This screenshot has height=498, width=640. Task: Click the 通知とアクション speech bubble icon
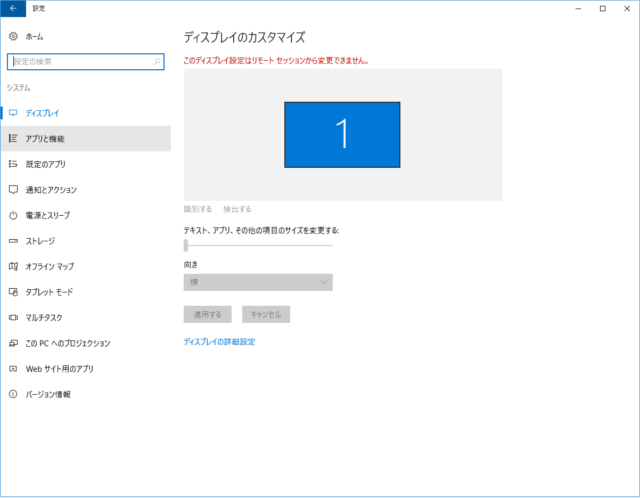pyautogui.click(x=13, y=190)
